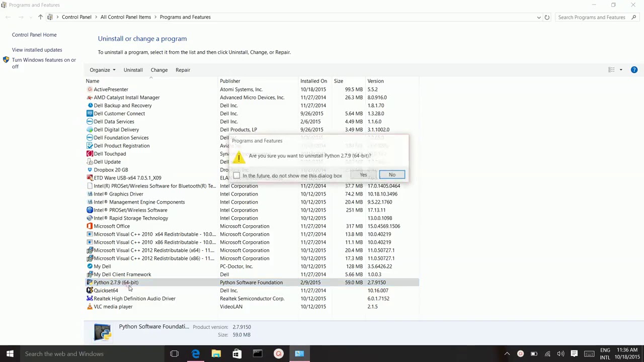Open Task View in the taskbar
Image resolution: width=644 pixels, height=362 pixels.
pyautogui.click(x=174, y=353)
